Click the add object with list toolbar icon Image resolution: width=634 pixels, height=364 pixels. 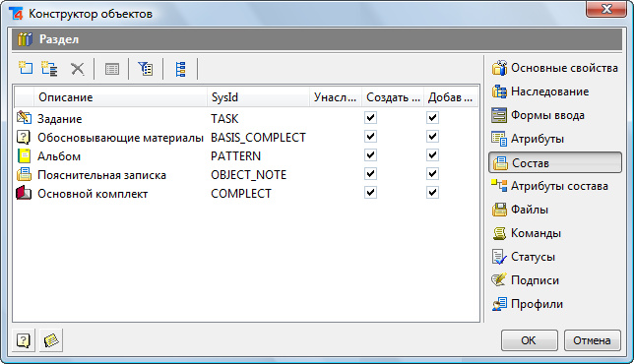pos(49,69)
